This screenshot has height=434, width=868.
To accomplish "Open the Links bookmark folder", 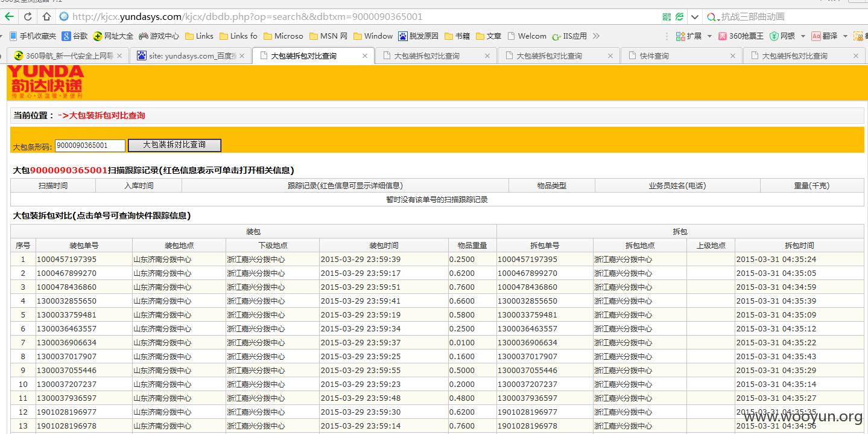I will (x=200, y=36).
